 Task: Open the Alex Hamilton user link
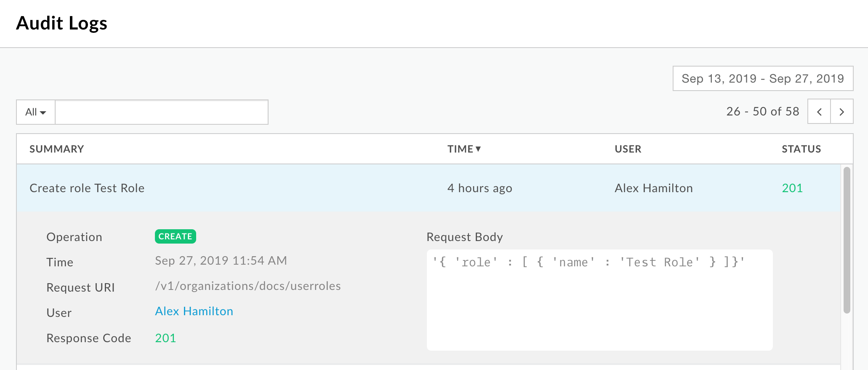(x=194, y=311)
